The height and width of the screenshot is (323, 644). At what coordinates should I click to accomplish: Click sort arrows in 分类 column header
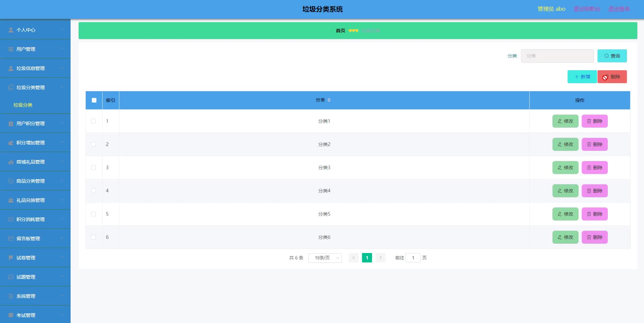[x=329, y=100]
